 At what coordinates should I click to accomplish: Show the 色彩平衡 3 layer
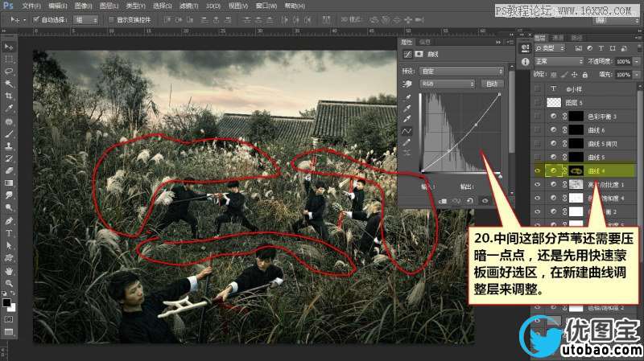pyautogui.click(x=538, y=117)
